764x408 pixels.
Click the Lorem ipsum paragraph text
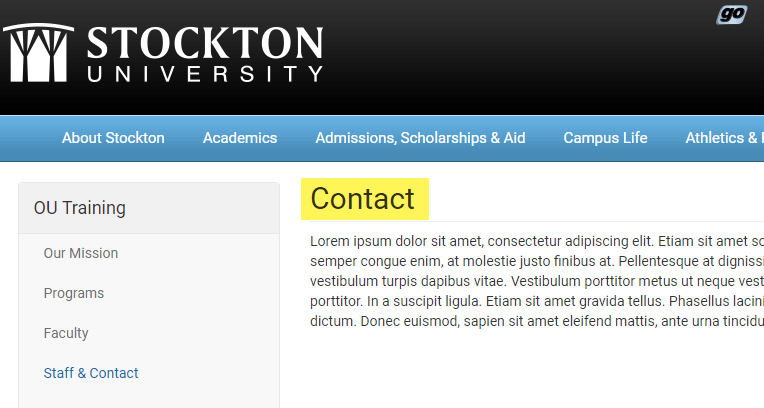[x=537, y=281]
